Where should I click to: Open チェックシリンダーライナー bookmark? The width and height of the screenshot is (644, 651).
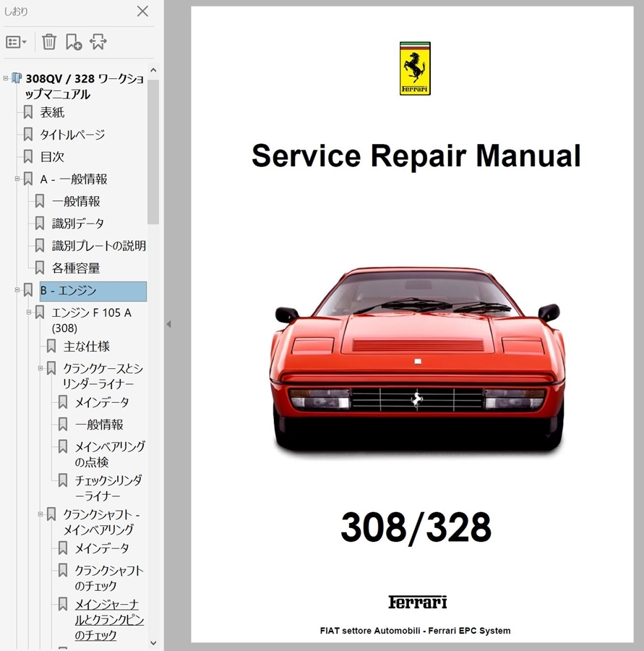[108, 488]
